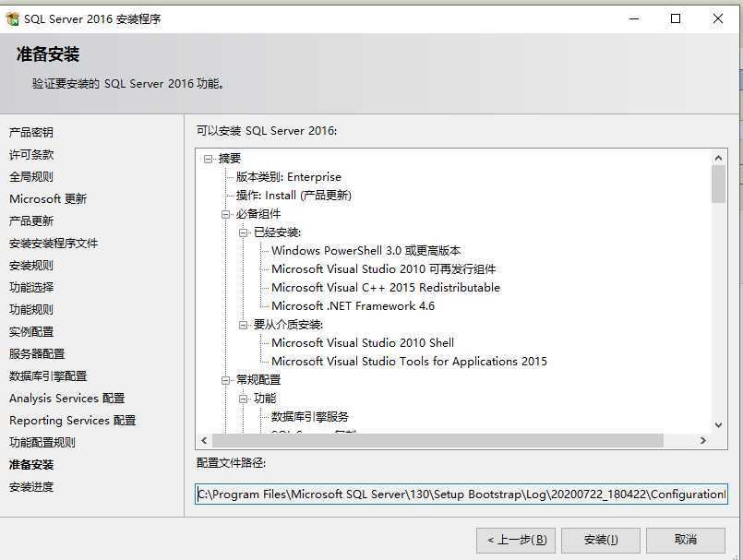The width and height of the screenshot is (743, 560).
Task: Click 操作: Install (产品更新) row
Action: [294, 196]
